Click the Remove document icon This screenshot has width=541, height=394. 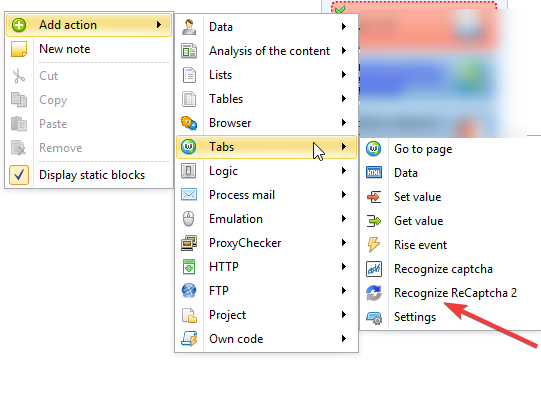coord(19,148)
